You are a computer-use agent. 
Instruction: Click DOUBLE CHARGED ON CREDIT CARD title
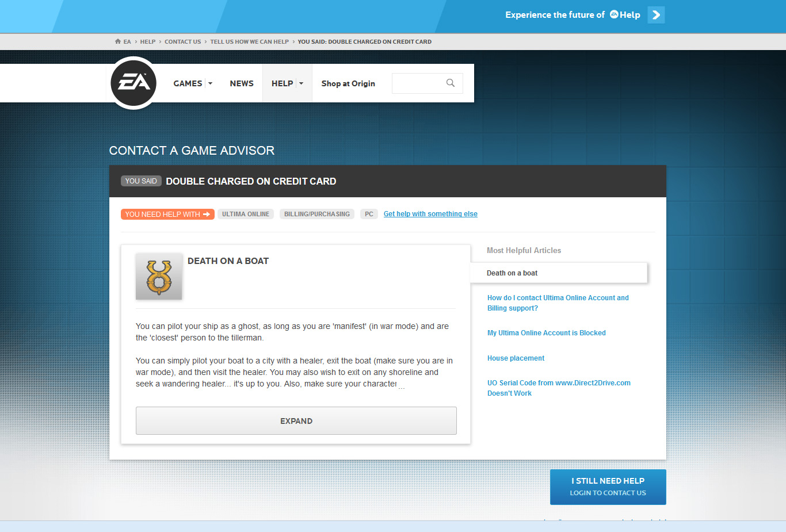[x=251, y=181]
